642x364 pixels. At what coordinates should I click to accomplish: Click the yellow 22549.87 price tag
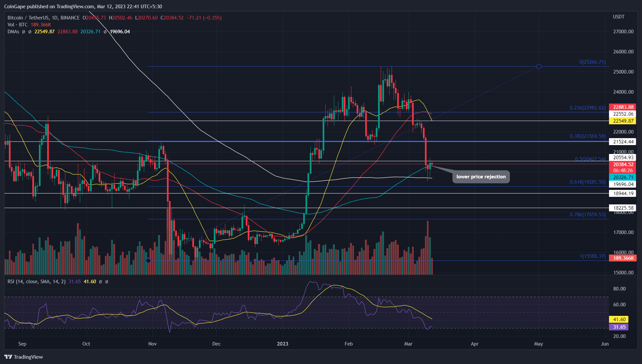[x=623, y=121]
